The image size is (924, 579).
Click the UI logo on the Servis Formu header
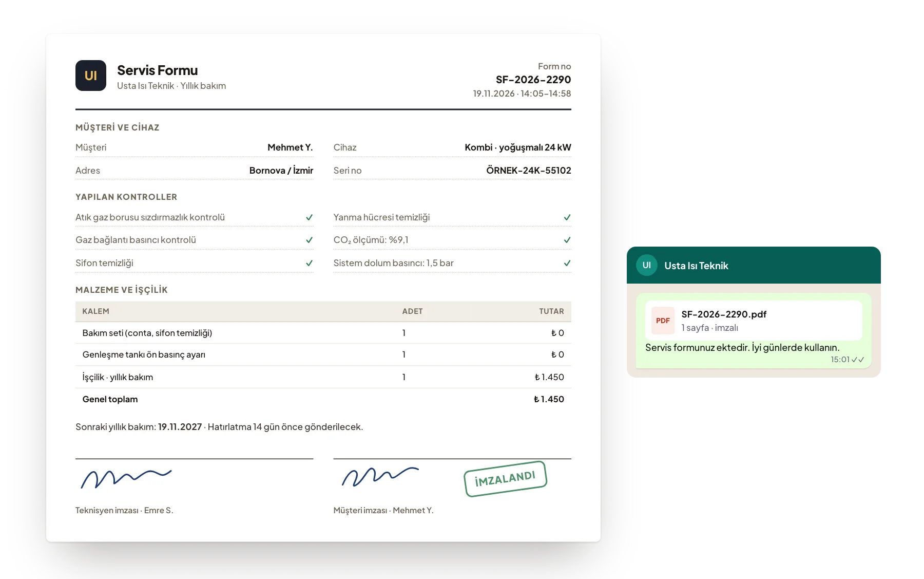[x=91, y=76]
